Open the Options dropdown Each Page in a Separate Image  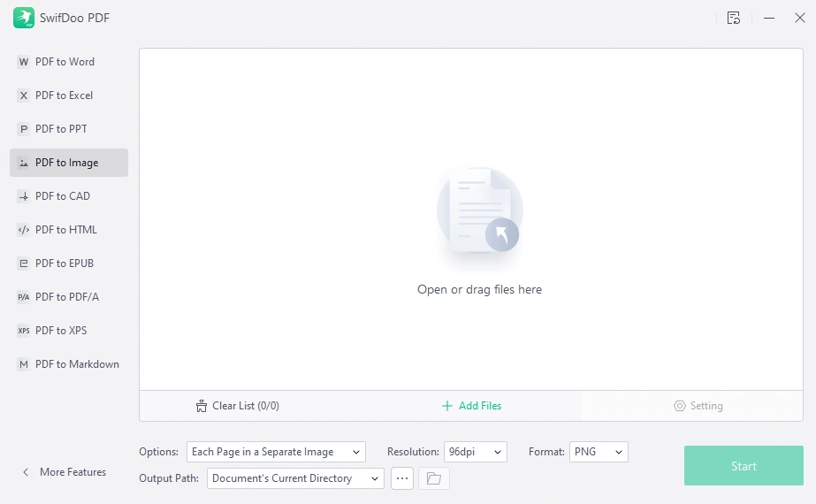[277, 452]
